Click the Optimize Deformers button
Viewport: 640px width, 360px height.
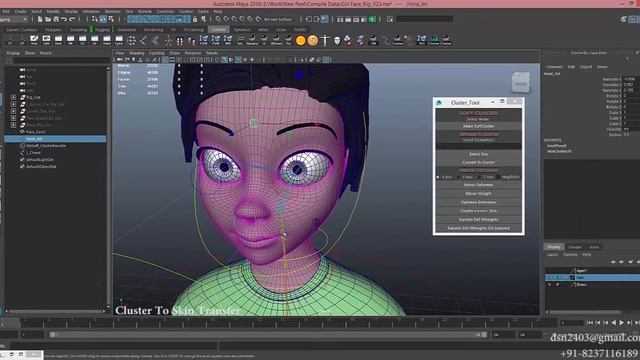pyautogui.click(x=478, y=202)
